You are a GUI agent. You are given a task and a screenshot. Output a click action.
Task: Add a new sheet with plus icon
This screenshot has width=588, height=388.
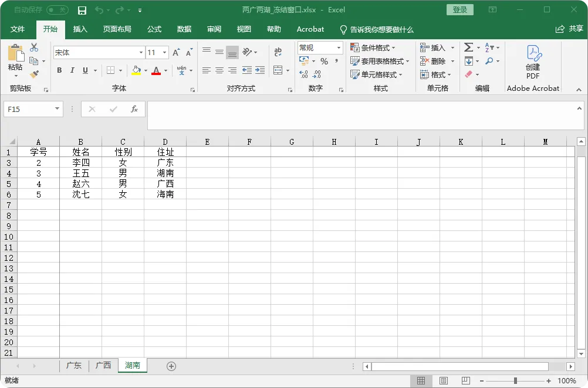171,366
